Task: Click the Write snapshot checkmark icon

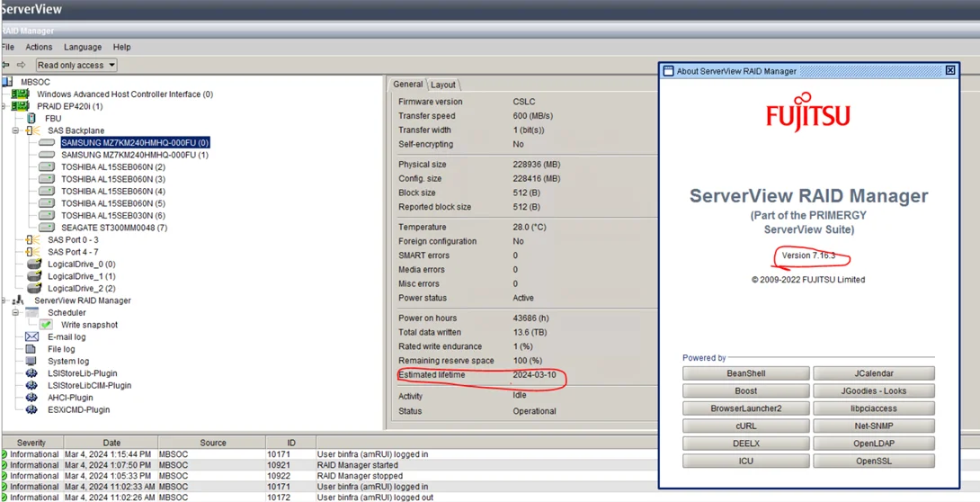Action: 46,325
